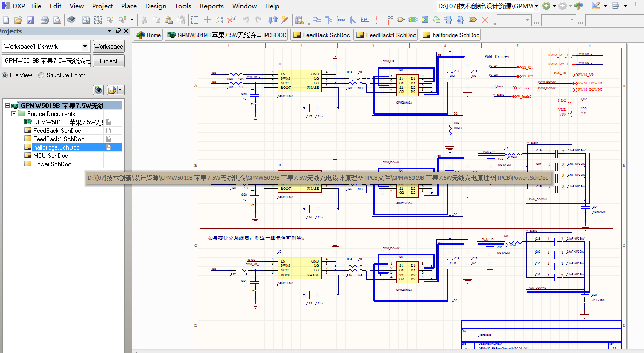Click the compile project icon in the Projects panel
The image size is (644, 353).
(98, 90)
